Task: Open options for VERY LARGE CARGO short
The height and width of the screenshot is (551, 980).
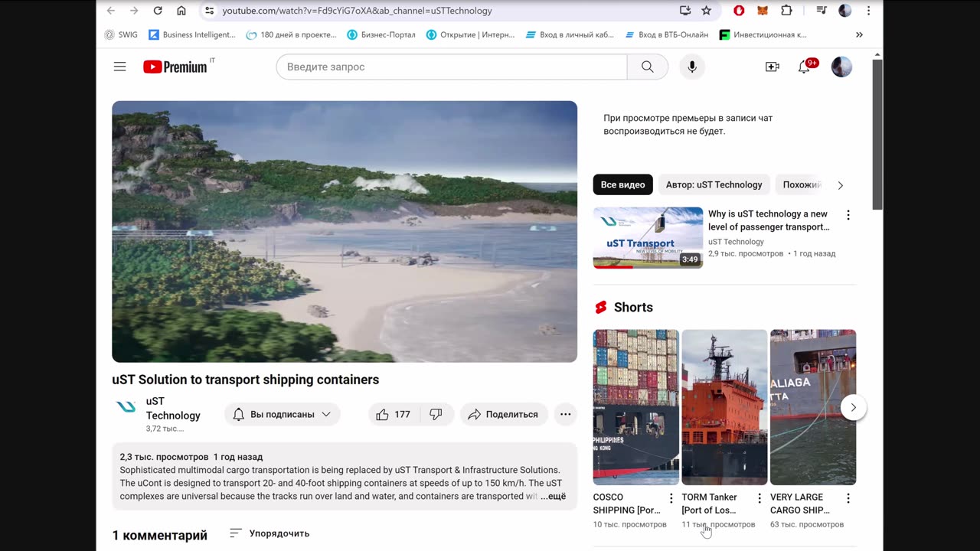Action: point(848,498)
